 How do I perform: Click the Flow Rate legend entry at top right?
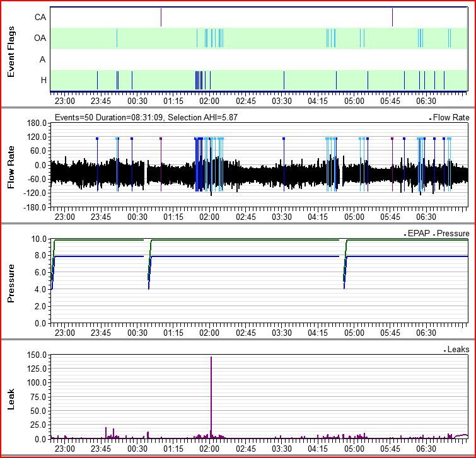[x=451, y=117]
